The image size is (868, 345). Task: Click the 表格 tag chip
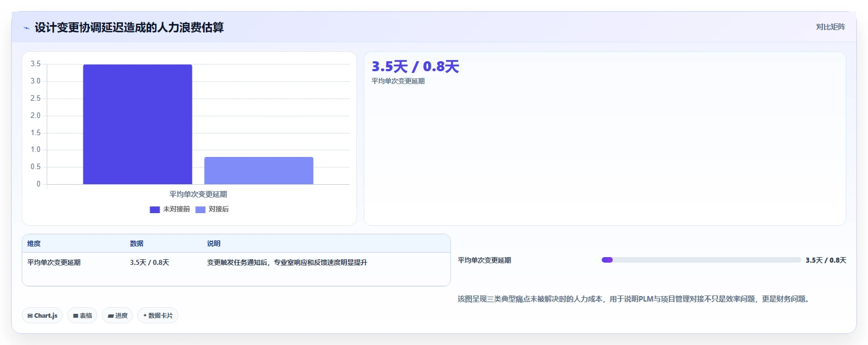click(82, 316)
